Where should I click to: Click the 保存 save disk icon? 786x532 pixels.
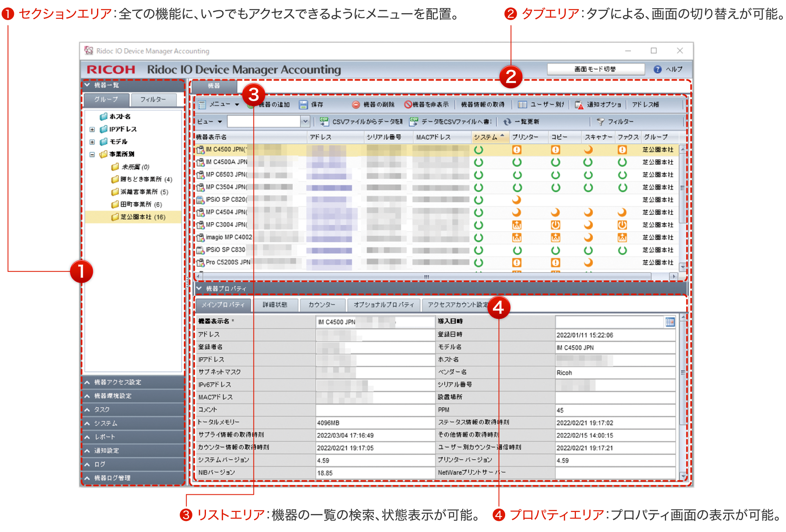tap(303, 105)
